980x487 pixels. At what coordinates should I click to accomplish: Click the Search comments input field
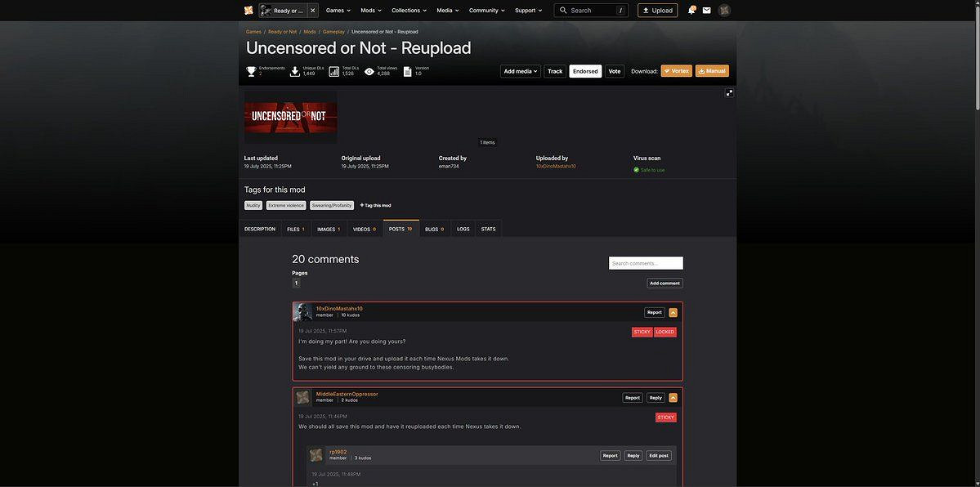click(x=646, y=263)
